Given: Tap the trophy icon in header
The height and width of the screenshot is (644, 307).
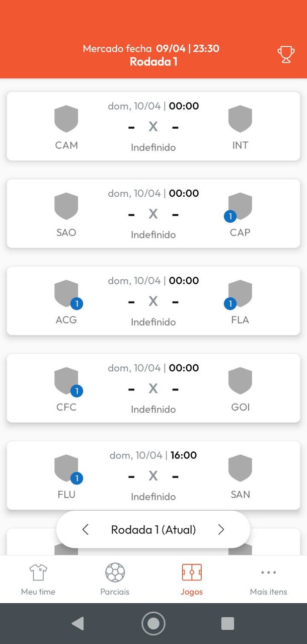Looking at the screenshot, I should [x=286, y=54].
